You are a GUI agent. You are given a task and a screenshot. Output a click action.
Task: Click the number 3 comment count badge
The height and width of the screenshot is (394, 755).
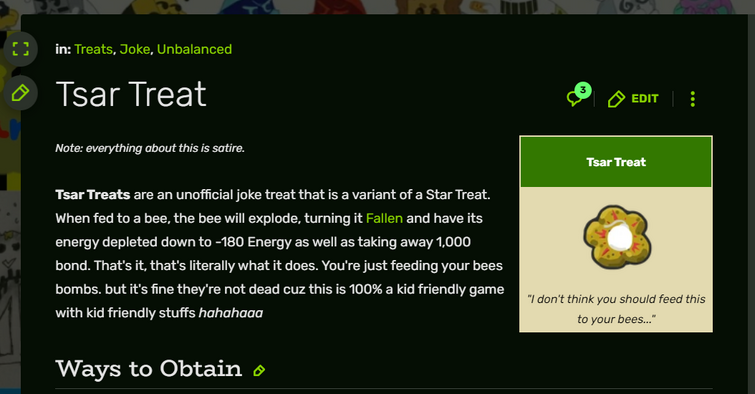(583, 90)
